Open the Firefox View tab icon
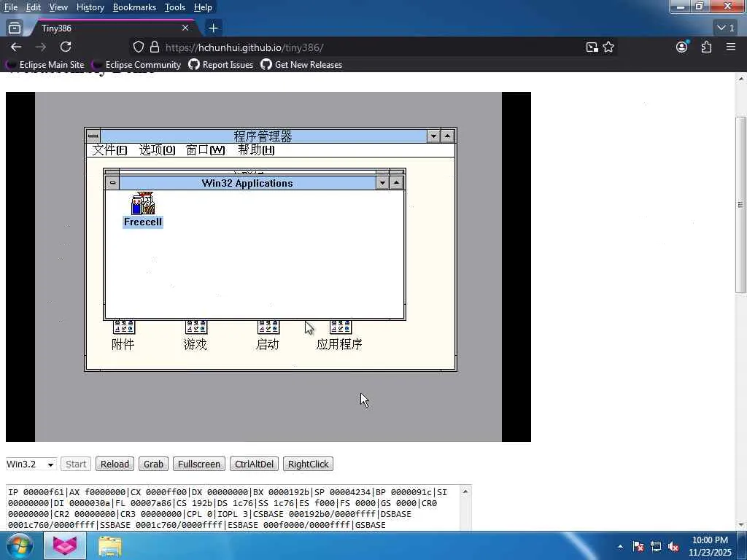 [15, 28]
